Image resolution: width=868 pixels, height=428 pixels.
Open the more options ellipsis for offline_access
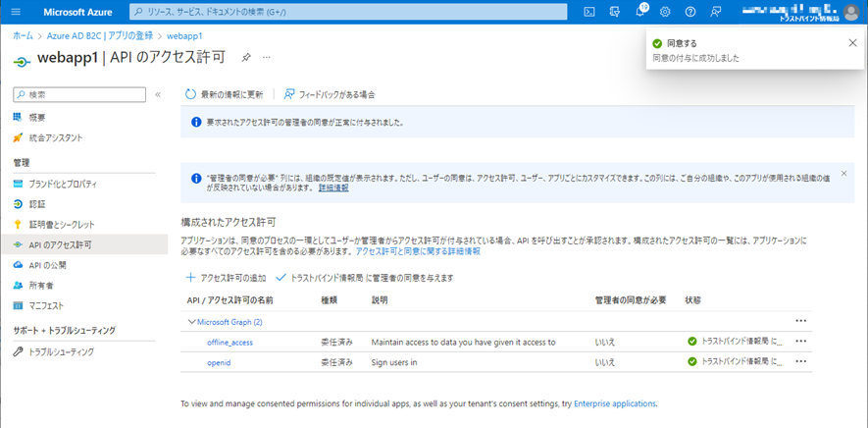point(800,342)
